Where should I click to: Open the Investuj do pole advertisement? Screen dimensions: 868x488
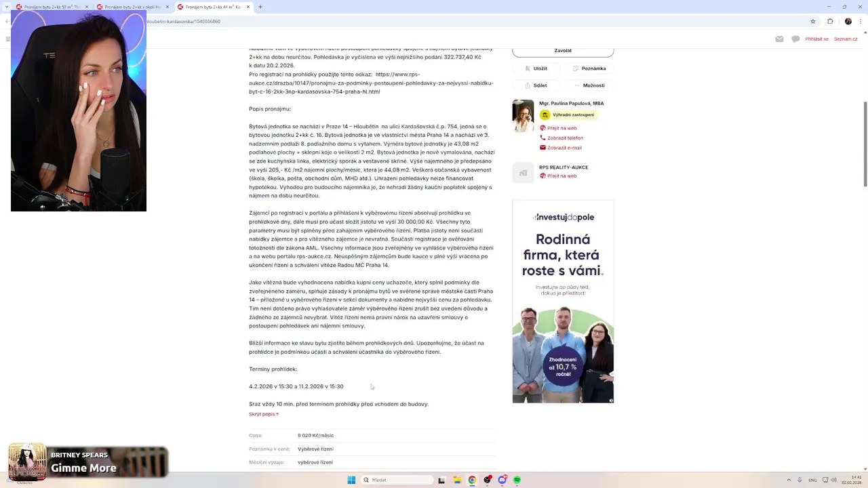(x=563, y=301)
